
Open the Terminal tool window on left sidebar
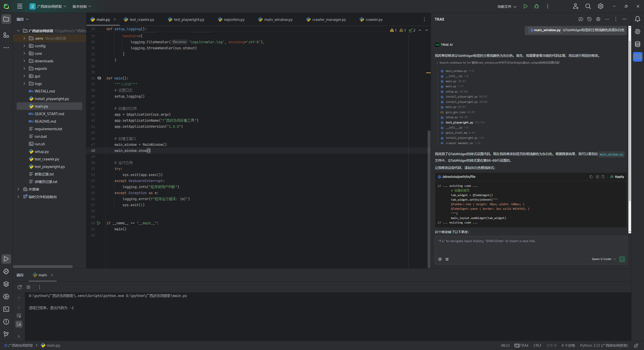coord(6,309)
